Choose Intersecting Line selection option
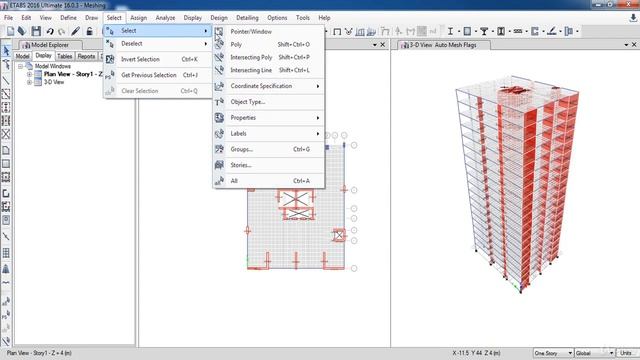 tap(269, 70)
